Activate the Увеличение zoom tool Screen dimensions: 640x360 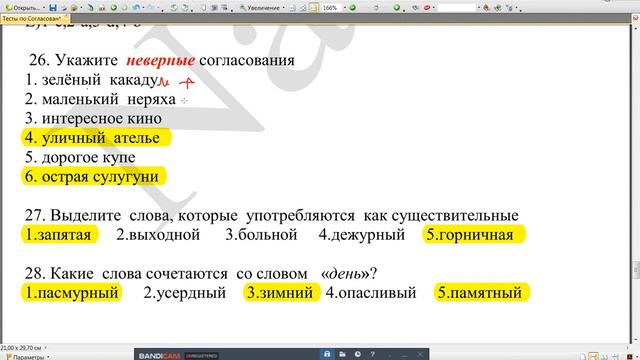click(260, 8)
